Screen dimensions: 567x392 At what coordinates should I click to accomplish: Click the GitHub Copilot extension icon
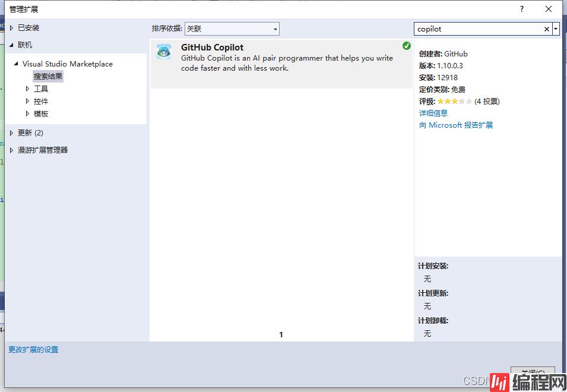pyautogui.click(x=164, y=52)
